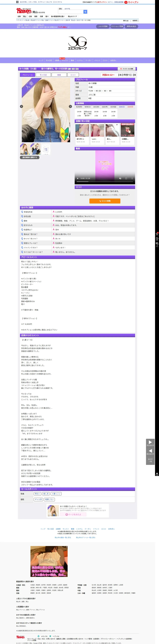Jump to page top with TOP arrow

pyautogui.click(x=157, y=474)
